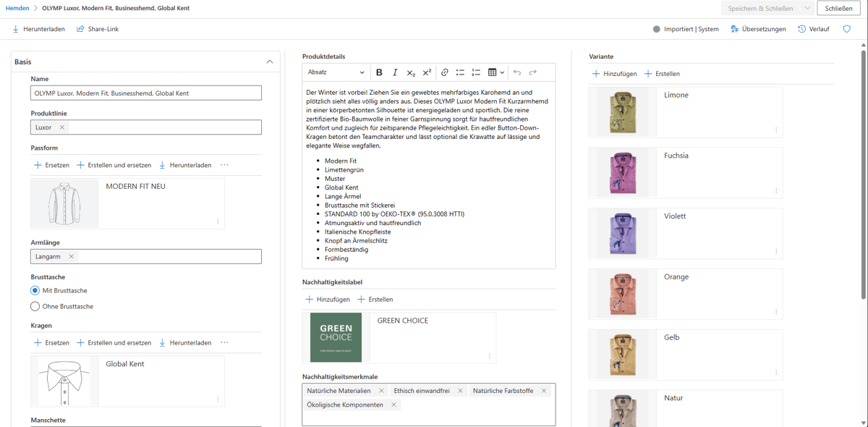Click the Importiert | System status indicator

686,29
